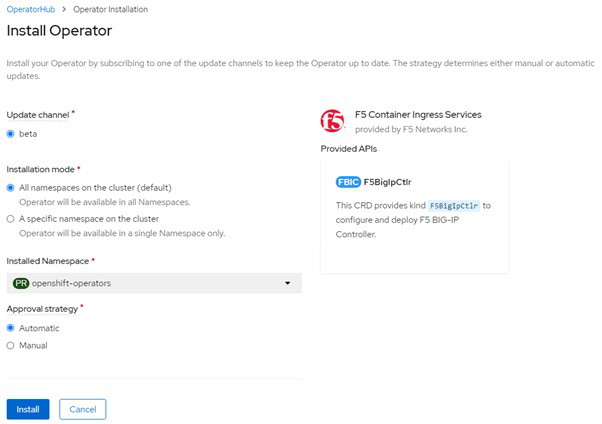Screen dimensions: 602x424
Task: Click the breadcrumb chevron separator
Action: 65,9
